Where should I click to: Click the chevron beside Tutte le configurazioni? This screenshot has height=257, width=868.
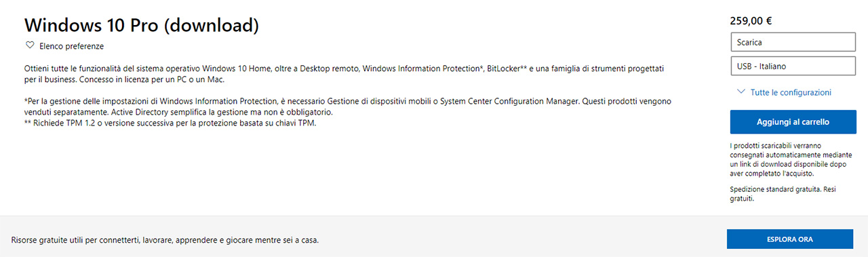pos(741,92)
